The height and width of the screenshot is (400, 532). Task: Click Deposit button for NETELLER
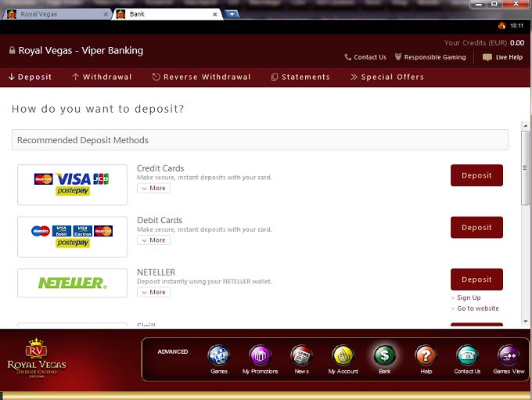[x=476, y=279]
